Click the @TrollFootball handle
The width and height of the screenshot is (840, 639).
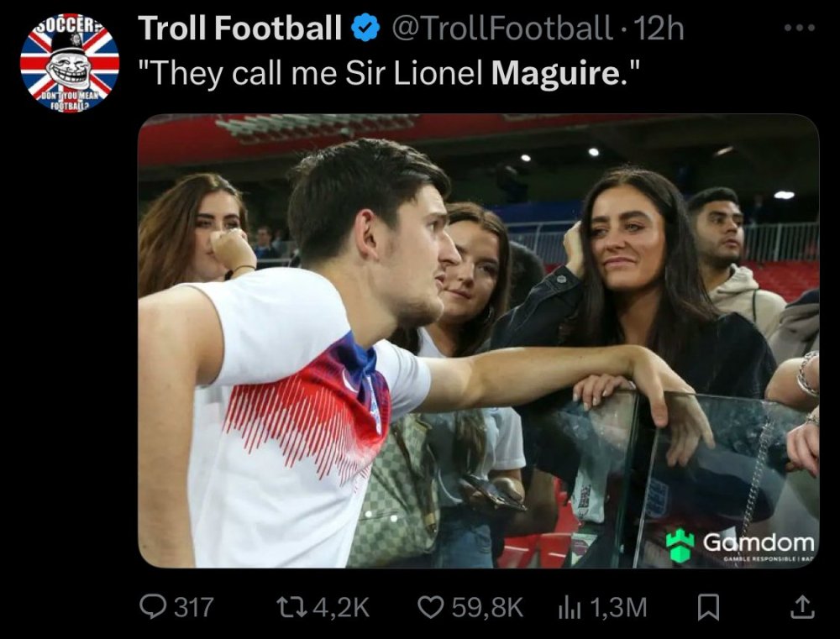[x=501, y=29]
